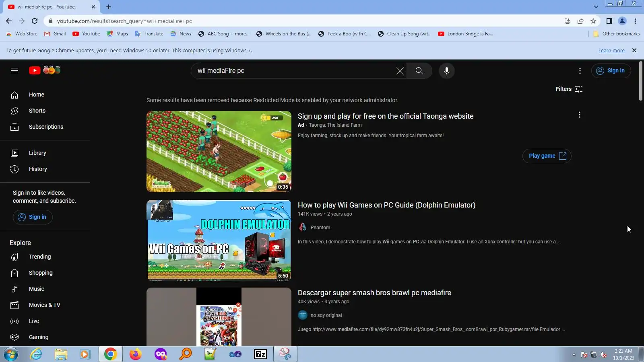Open YouTube settings three-dot menu
Image resolution: width=644 pixels, height=362 pixels.
[x=580, y=71]
